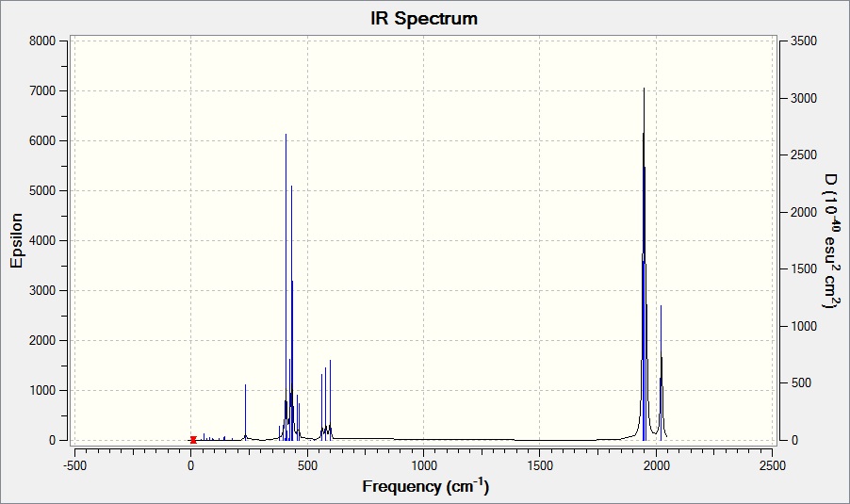Click the Frequency (cm-1) axis label

tap(426, 486)
